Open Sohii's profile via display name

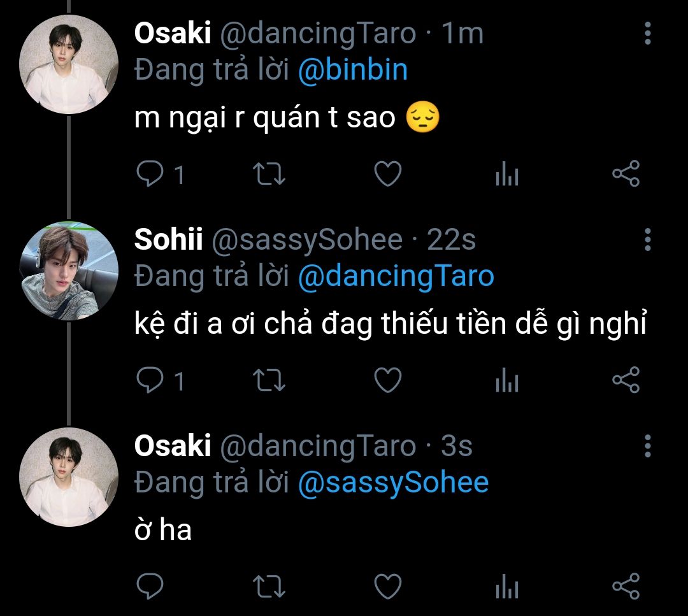168,240
